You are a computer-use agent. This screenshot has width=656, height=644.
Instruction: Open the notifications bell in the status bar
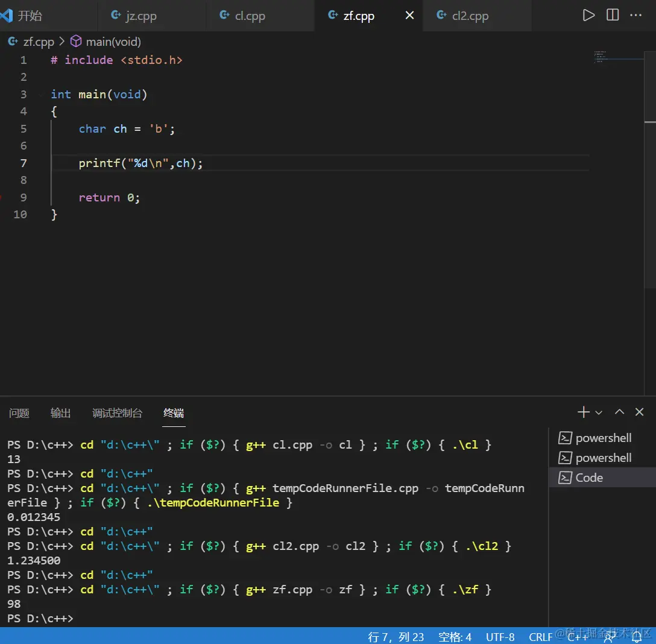tap(637, 637)
